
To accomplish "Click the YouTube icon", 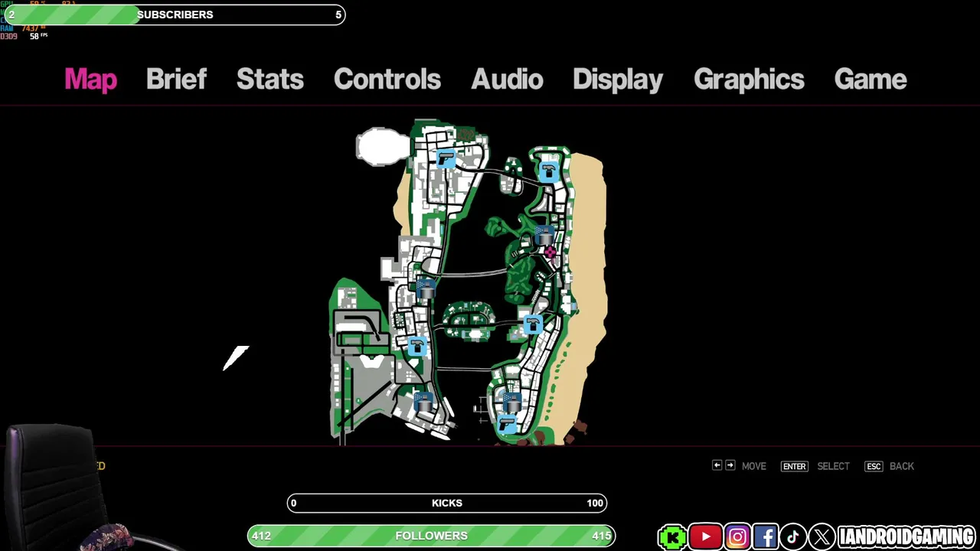I will pos(705,537).
